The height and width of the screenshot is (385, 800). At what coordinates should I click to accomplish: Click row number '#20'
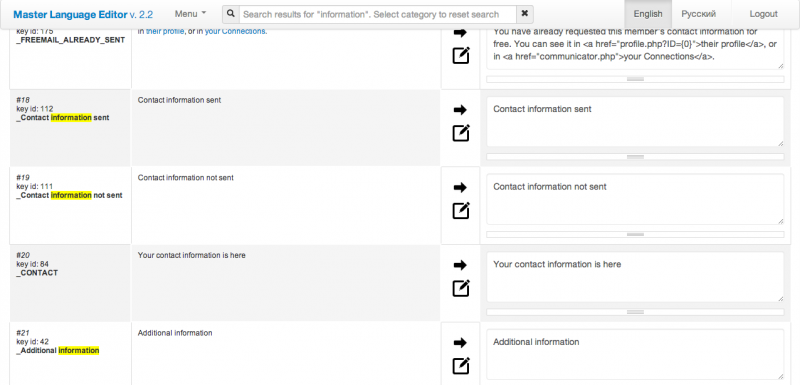tap(23, 255)
